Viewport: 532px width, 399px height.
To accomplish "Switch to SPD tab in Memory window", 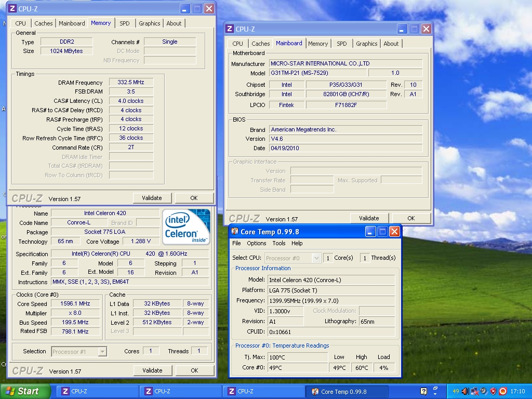I will point(125,23).
